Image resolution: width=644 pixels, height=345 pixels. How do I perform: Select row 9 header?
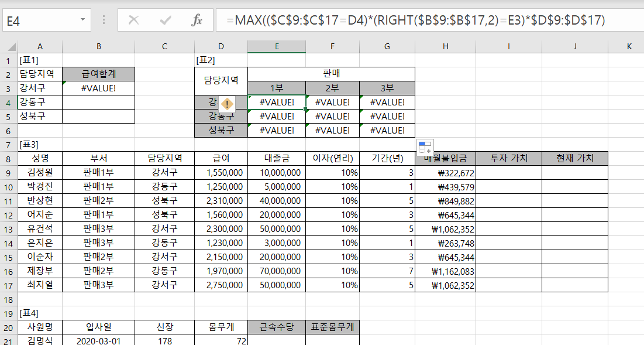point(8,173)
